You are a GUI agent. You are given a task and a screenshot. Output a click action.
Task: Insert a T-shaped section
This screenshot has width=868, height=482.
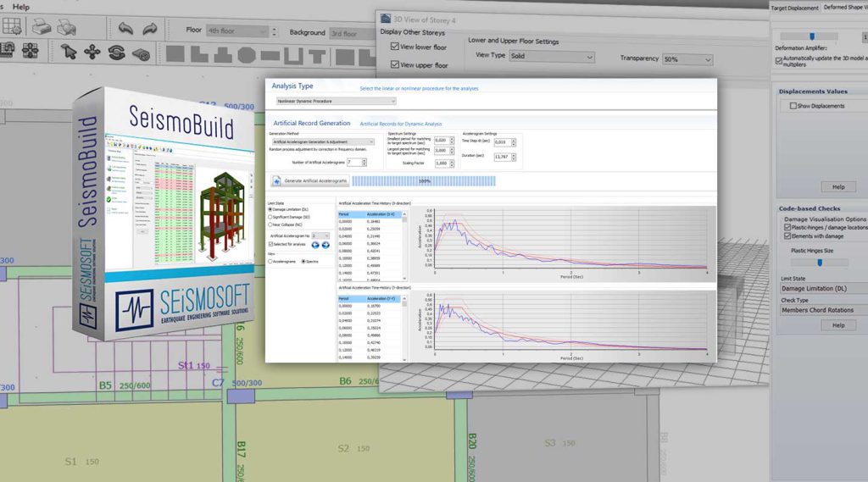coord(317,56)
